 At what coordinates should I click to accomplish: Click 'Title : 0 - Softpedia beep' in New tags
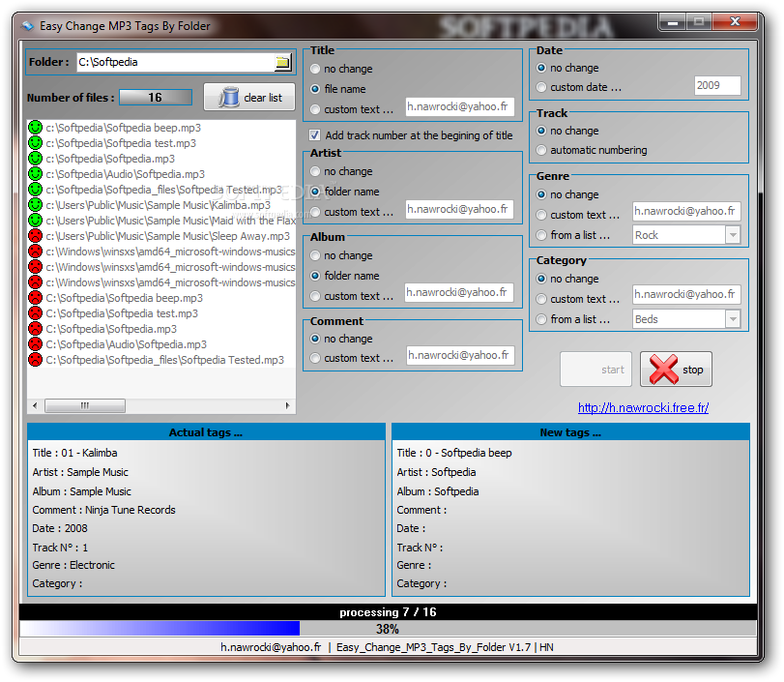454,453
